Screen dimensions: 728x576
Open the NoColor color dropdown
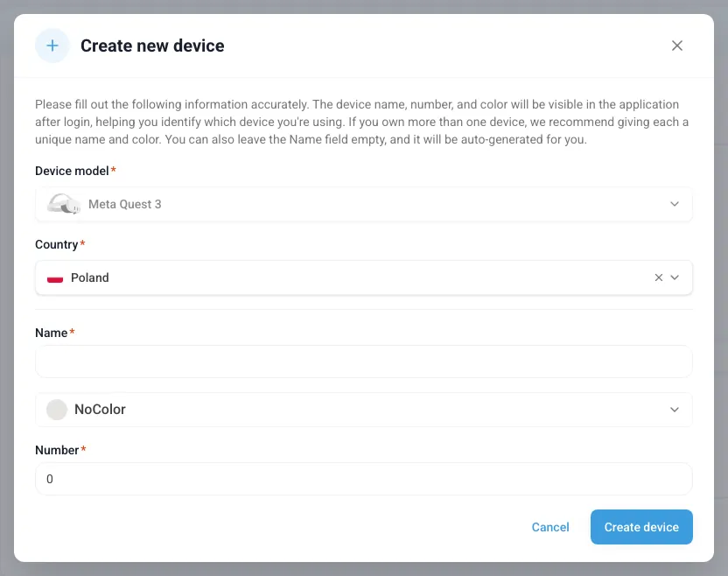(x=363, y=409)
